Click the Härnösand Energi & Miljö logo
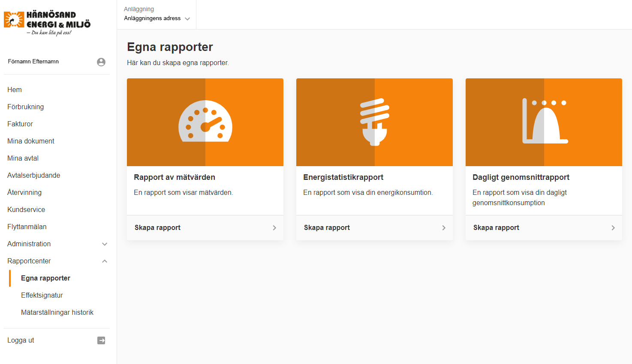Screen dimensions: 632x364 click(47, 22)
